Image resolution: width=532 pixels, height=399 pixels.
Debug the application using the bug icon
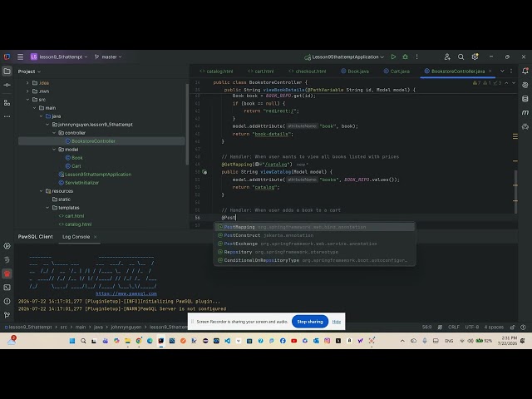(x=405, y=57)
